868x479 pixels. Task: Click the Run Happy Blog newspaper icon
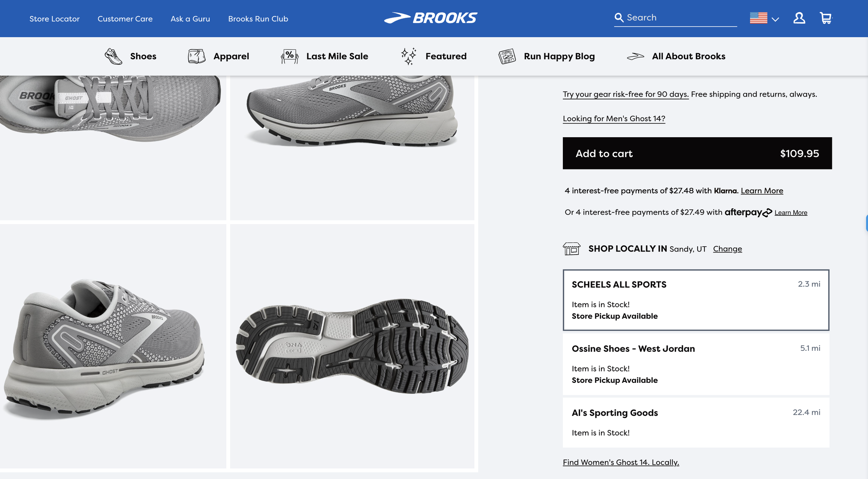tap(507, 56)
